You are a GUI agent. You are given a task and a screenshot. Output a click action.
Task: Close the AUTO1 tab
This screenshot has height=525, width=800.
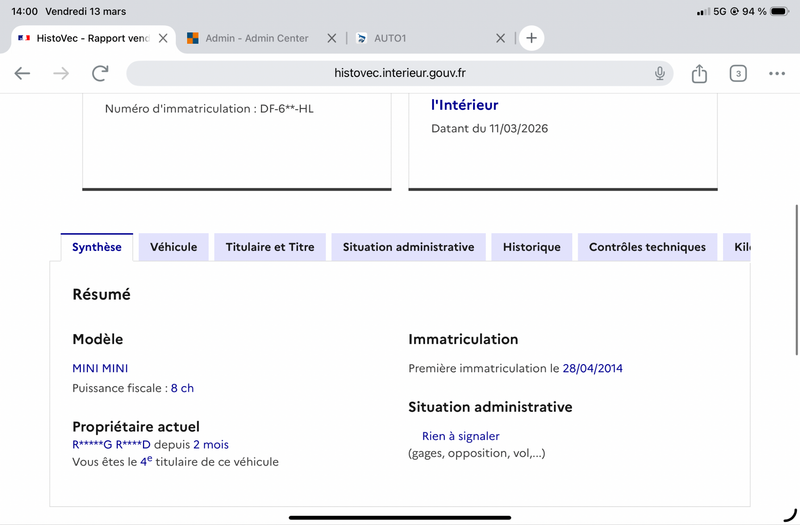coord(501,38)
